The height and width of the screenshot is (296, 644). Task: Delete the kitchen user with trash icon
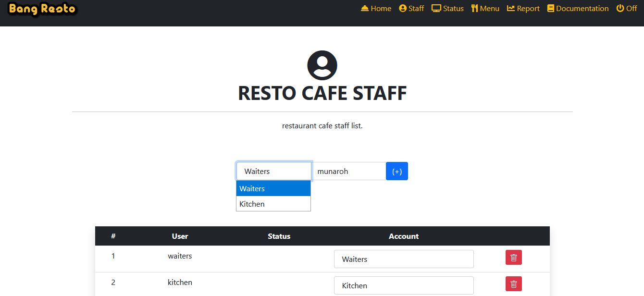pos(514,284)
